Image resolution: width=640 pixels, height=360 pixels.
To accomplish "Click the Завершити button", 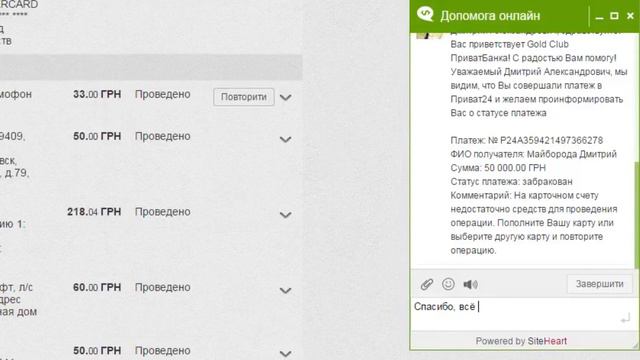I will 600,284.
